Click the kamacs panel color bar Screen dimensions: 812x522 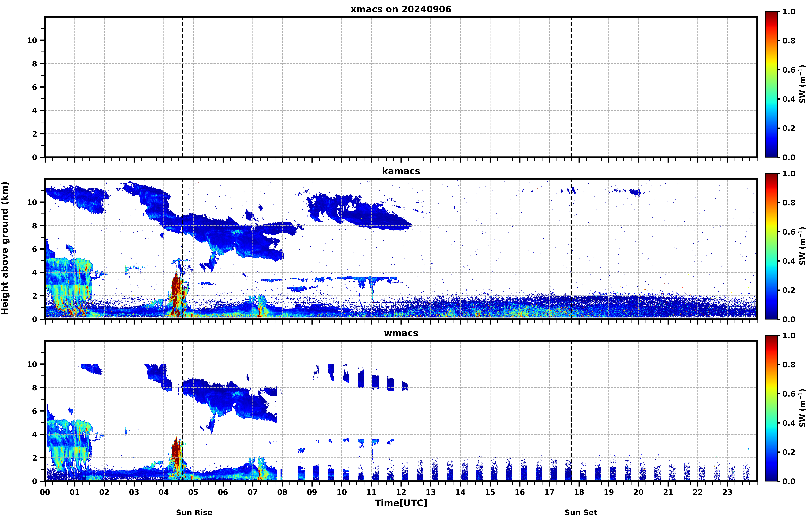[771, 246]
